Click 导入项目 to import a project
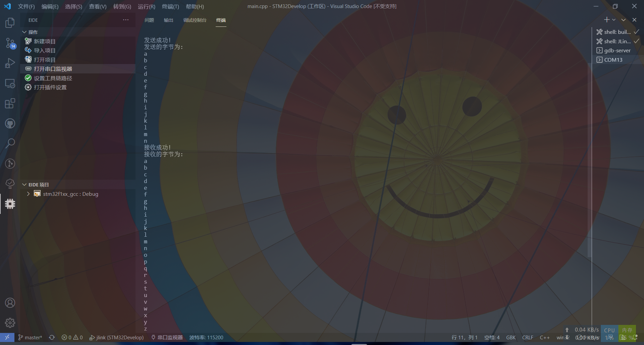This screenshot has width=644, height=345. (x=45, y=50)
